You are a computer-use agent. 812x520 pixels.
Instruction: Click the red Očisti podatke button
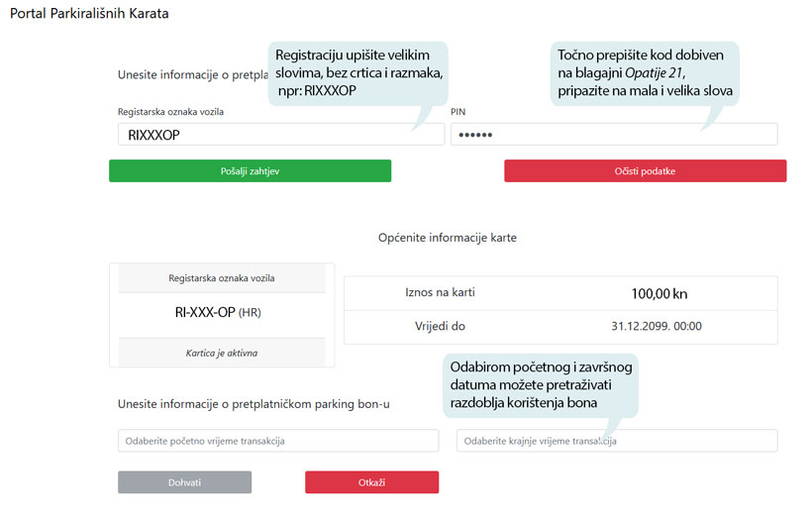[x=645, y=171]
